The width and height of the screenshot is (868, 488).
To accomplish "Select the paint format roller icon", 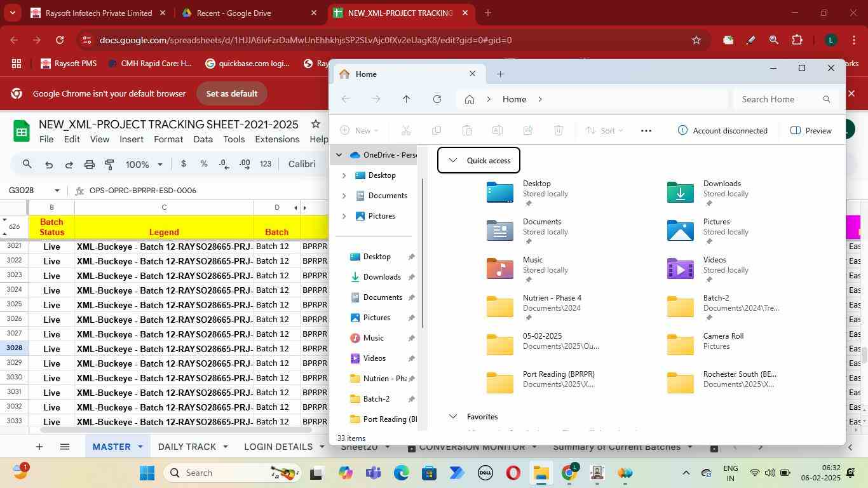I will tap(109, 165).
